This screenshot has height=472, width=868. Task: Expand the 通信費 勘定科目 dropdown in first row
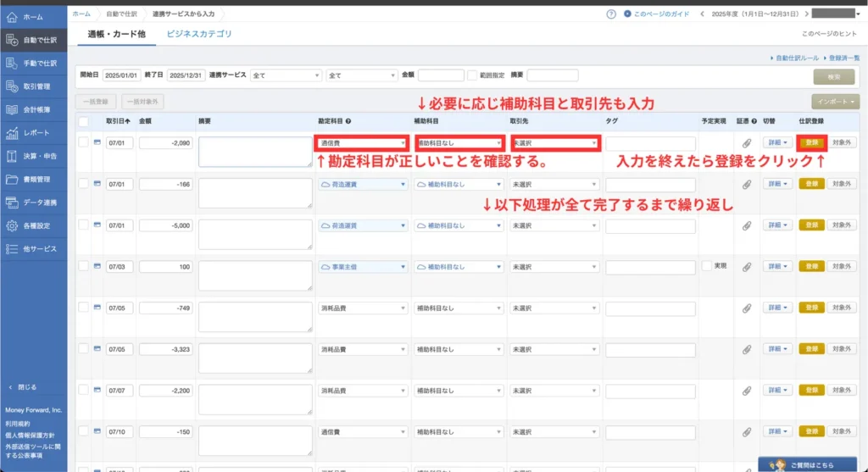(x=362, y=143)
